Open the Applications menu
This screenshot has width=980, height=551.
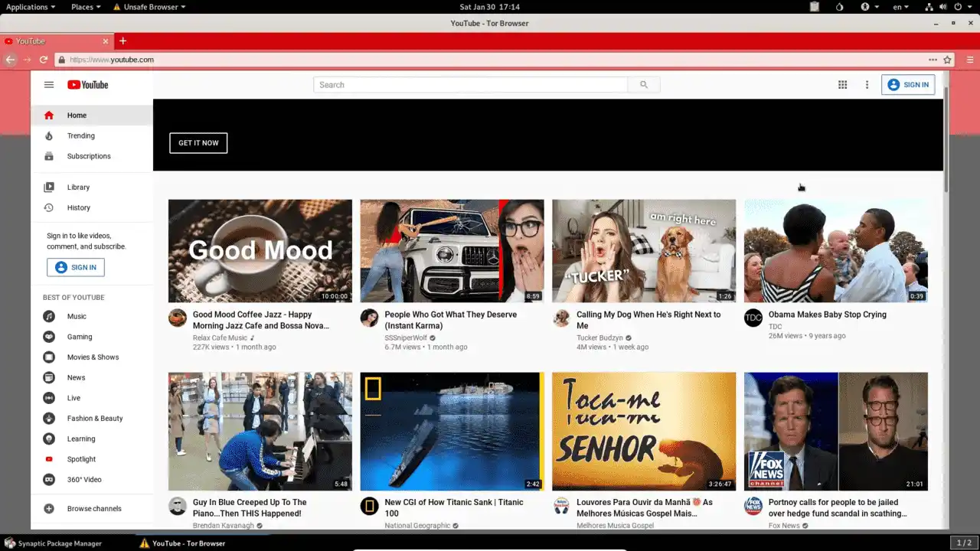[x=31, y=7]
